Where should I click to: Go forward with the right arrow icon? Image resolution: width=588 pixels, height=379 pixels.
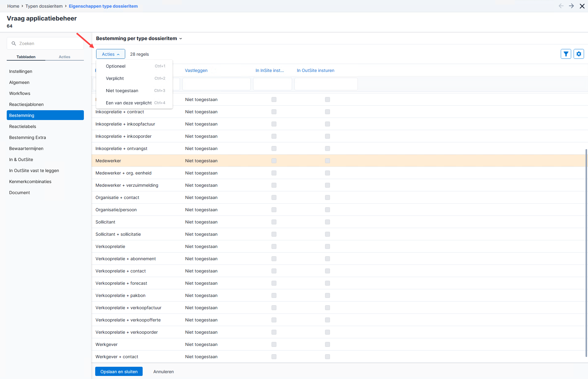571,6
